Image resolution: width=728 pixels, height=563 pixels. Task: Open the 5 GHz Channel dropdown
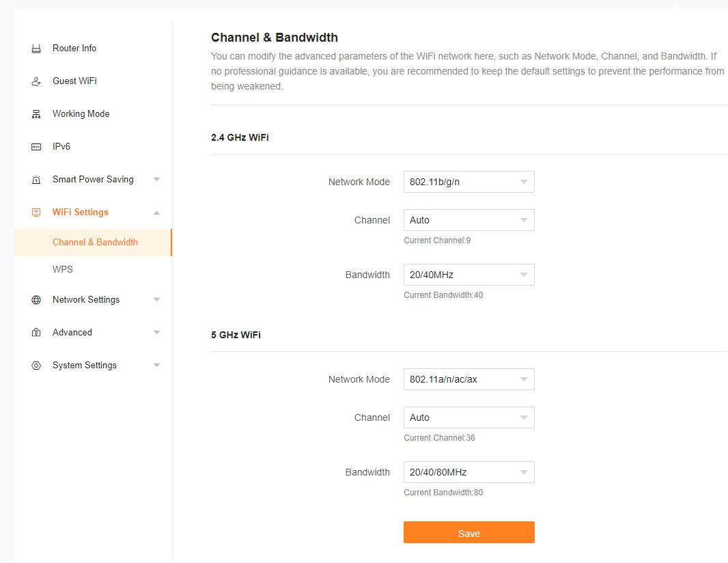pyautogui.click(x=468, y=417)
